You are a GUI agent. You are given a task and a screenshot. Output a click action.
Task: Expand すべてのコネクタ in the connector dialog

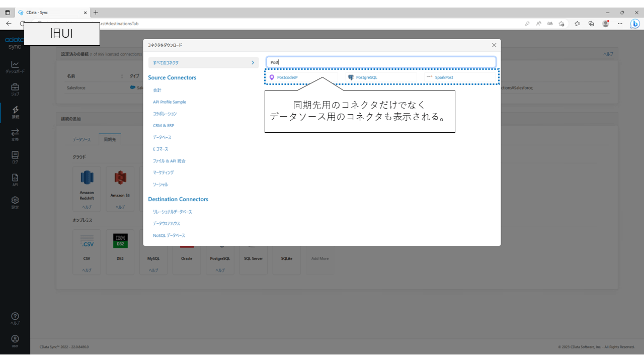tap(203, 63)
